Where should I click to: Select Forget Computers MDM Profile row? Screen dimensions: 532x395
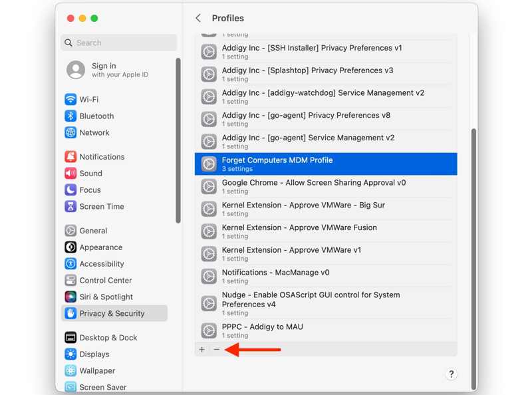tap(326, 164)
